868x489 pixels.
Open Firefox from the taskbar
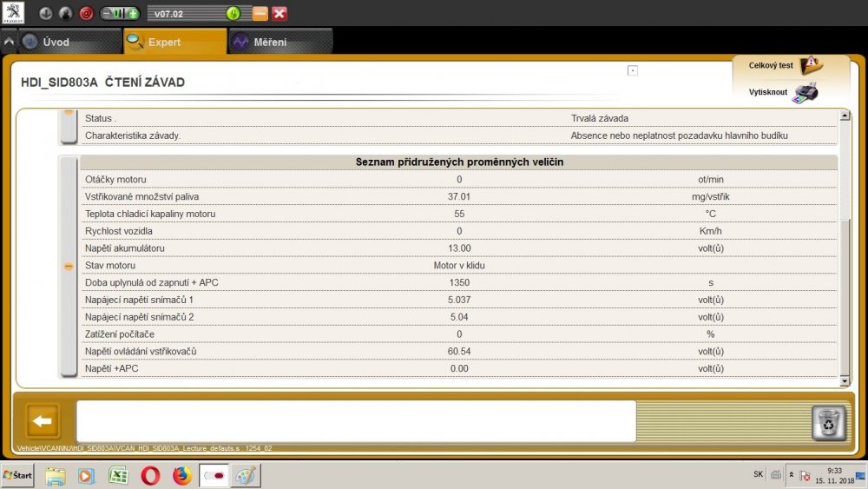(x=181, y=475)
